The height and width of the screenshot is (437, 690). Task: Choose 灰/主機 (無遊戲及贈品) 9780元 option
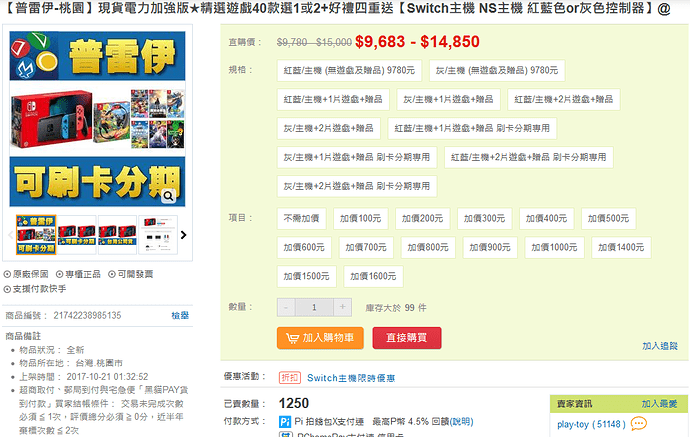(x=497, y=70)
